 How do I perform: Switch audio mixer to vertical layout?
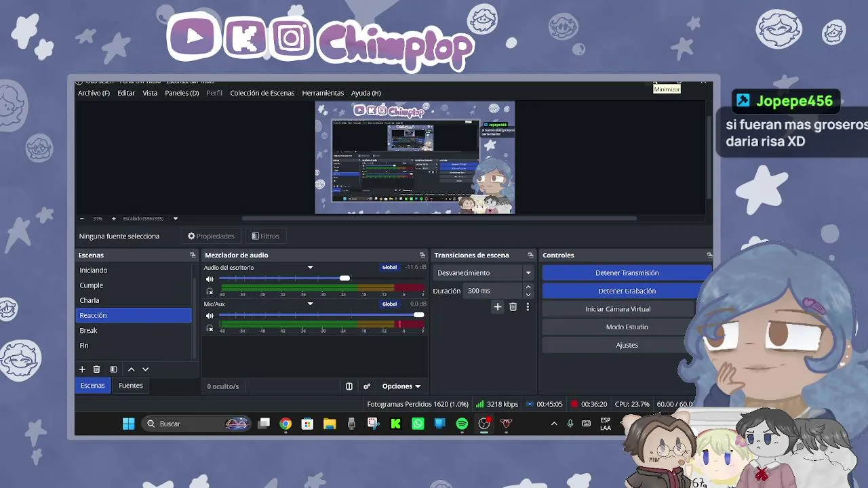click(349, 386)
